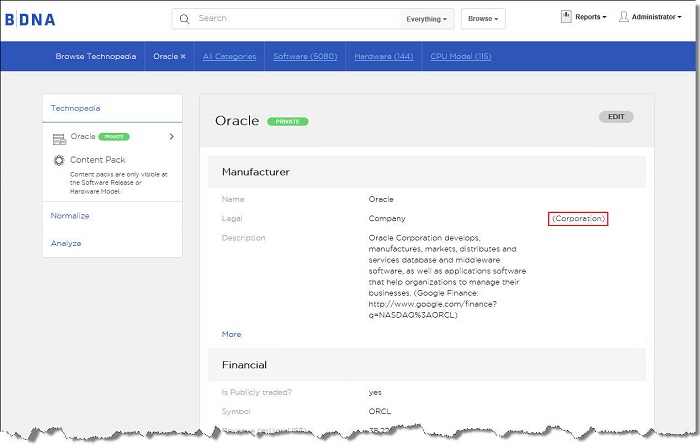Click the BDNA logo
The height and width of the screenshot is (445, 700).
coord(30,20)
